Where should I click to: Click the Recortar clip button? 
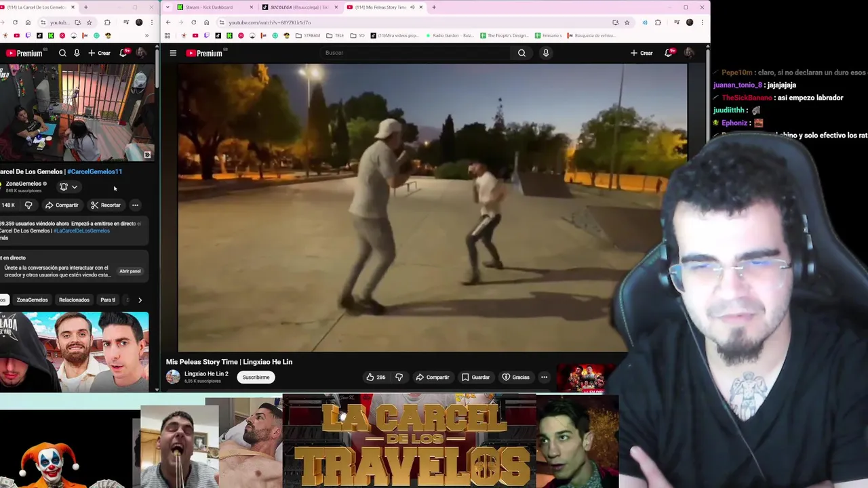point(106,205)
